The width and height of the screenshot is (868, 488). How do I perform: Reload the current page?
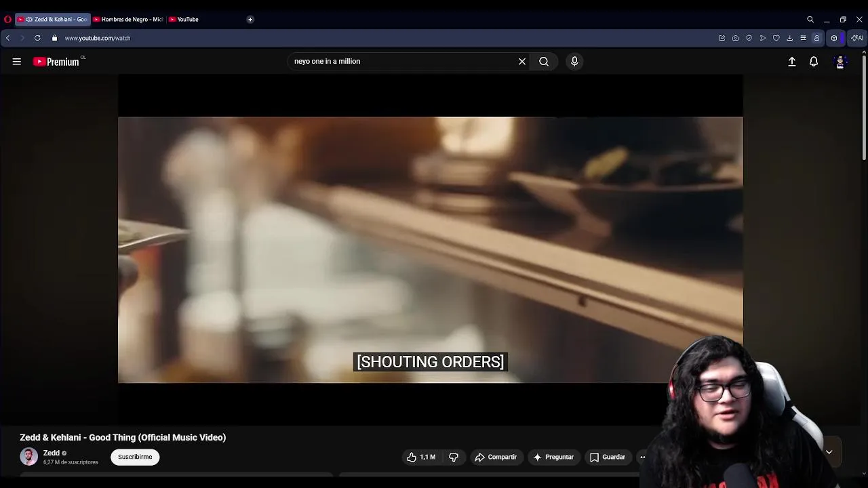click(37, 38)
